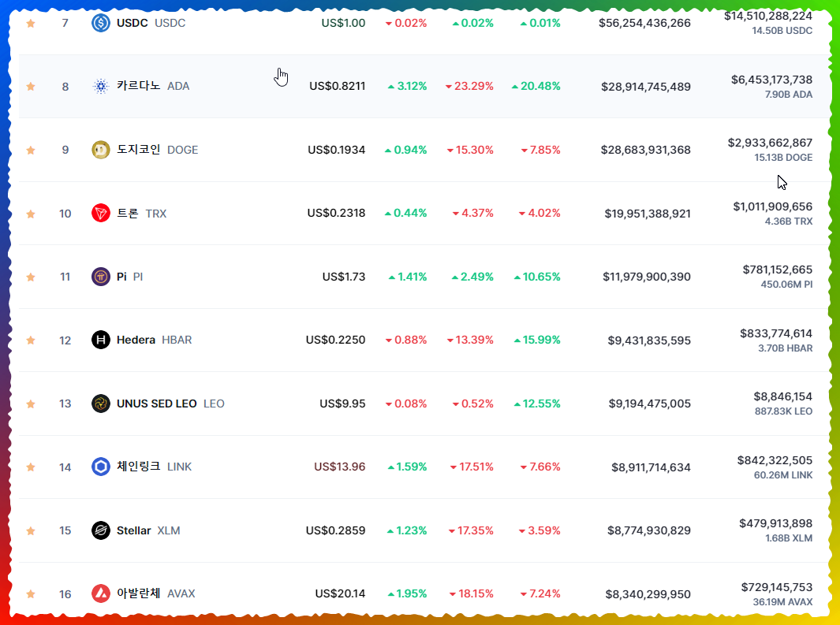Viewport: 840px width, 625px height.
Task: Click XLM price US$0.2859
Action: [336, 530]
